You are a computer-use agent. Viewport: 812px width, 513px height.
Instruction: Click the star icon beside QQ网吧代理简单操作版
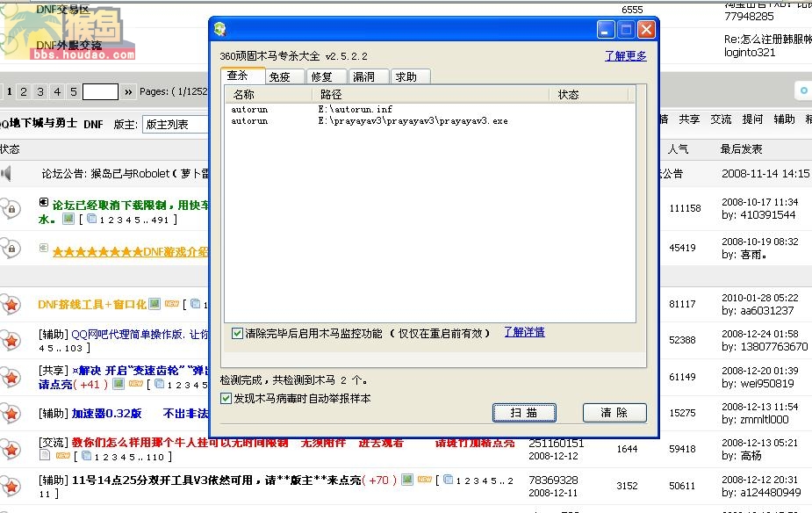(x=11, y=341)
